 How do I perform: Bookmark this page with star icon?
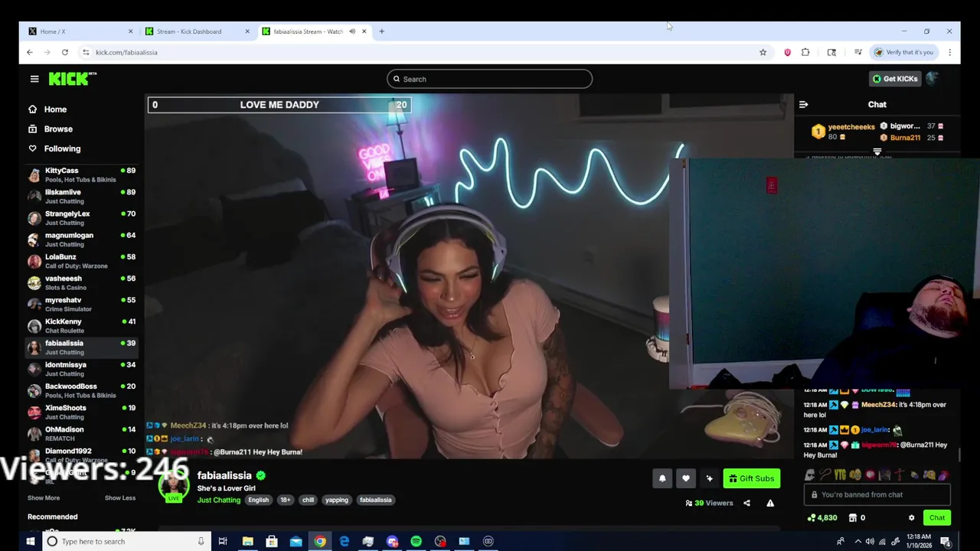[763, 52]
